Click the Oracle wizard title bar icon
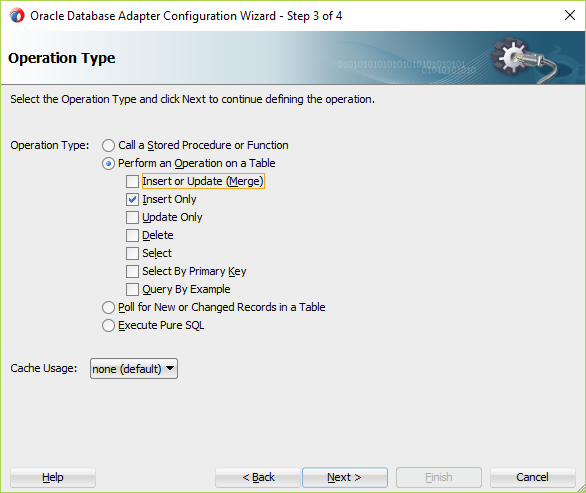Viewport: 586px width, 493px height. click(x=17, y=16)
